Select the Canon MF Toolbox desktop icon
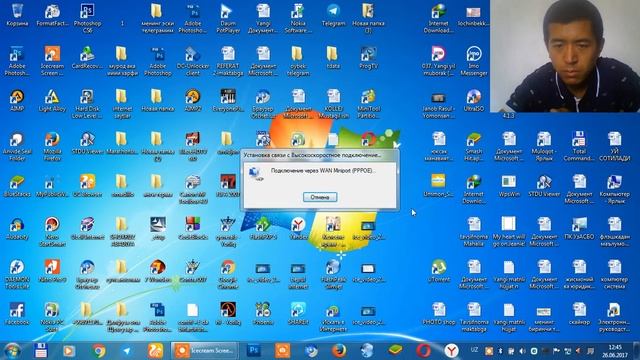 pyautogui.click(x=193, y=190)
